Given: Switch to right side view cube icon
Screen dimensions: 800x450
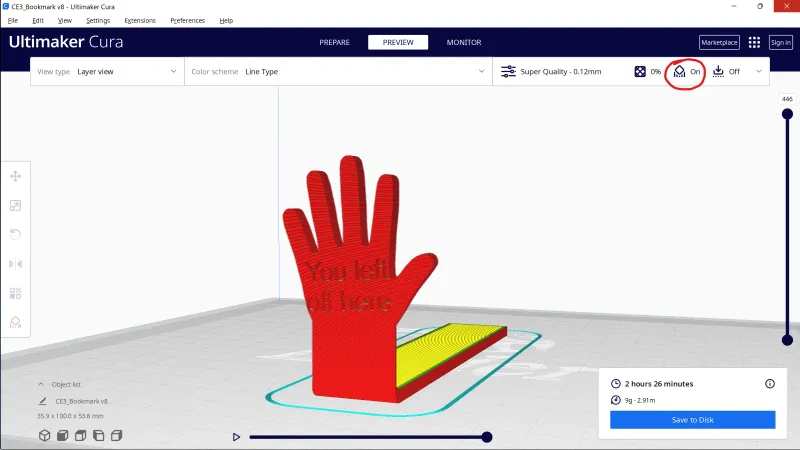Looking at the screenshot, I should [x=116, y=435].
